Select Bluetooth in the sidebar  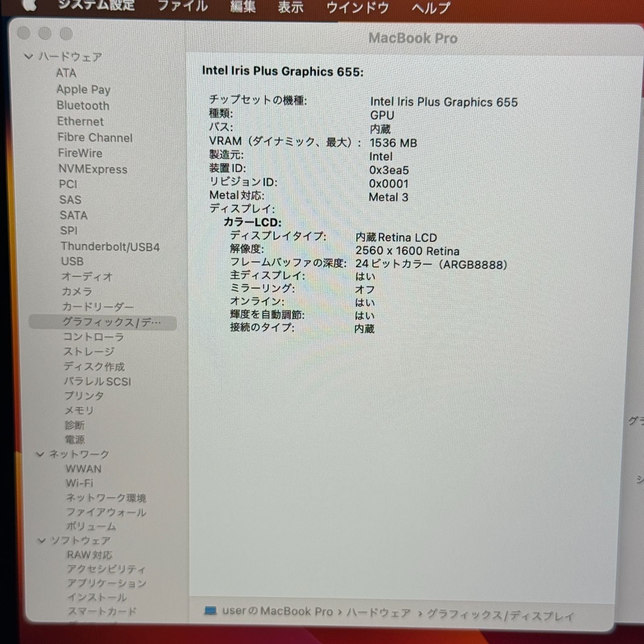tap(83, 105)
